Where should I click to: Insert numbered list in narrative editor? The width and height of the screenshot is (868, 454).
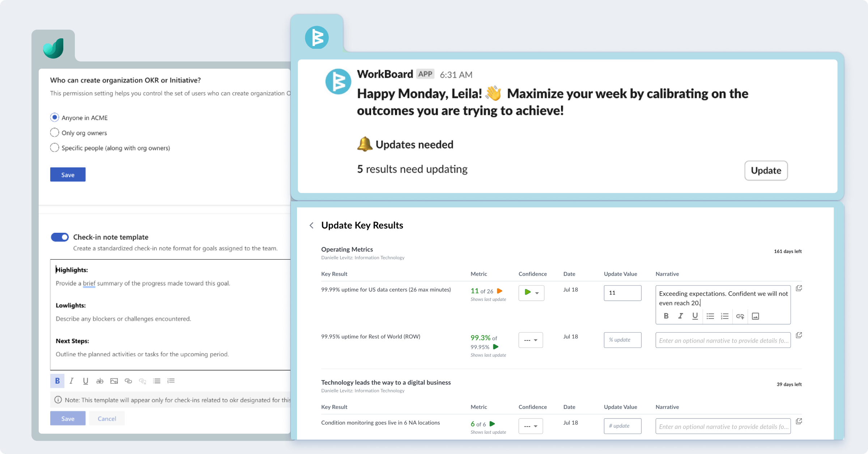(x=724, y=316)
